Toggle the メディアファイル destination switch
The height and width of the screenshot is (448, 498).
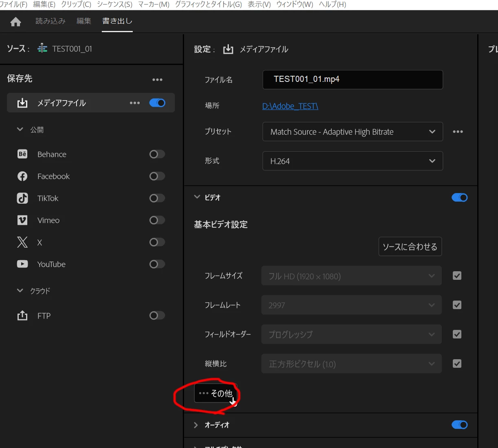click(x=157, y=103)
